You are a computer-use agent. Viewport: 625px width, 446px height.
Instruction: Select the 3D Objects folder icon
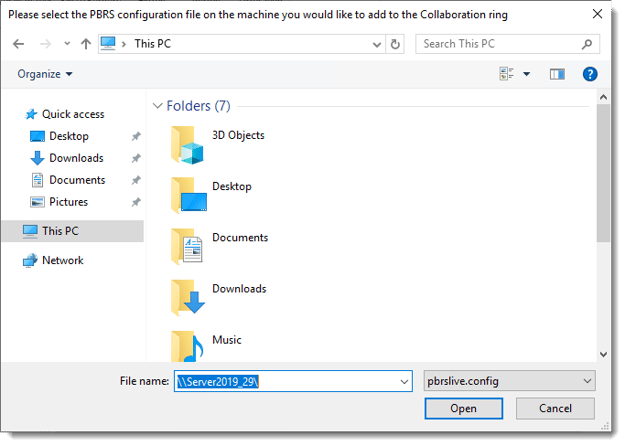187,145
